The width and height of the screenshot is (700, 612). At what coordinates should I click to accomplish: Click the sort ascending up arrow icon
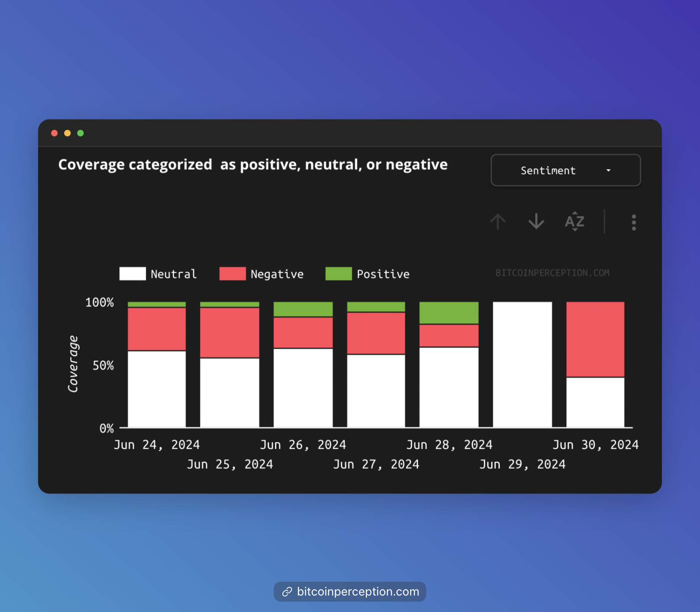498,222
